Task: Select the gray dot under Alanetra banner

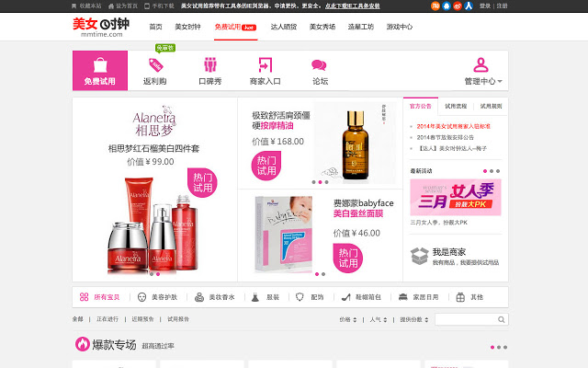Action: coord(152,274)
